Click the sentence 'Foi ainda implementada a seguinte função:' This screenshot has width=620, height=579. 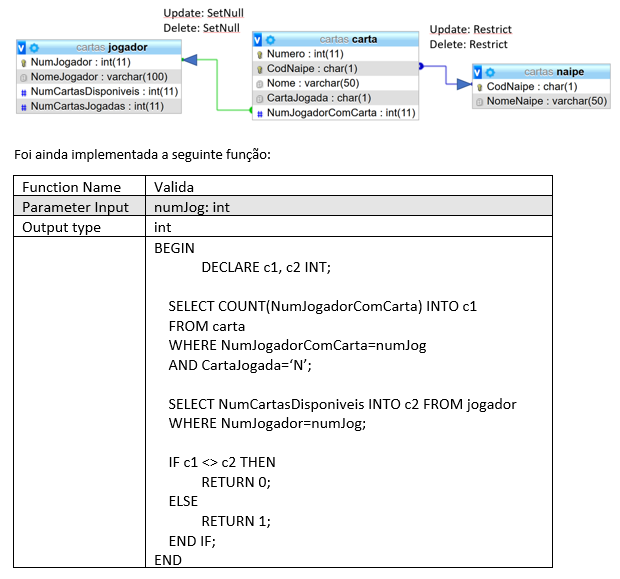coord(142,154)
